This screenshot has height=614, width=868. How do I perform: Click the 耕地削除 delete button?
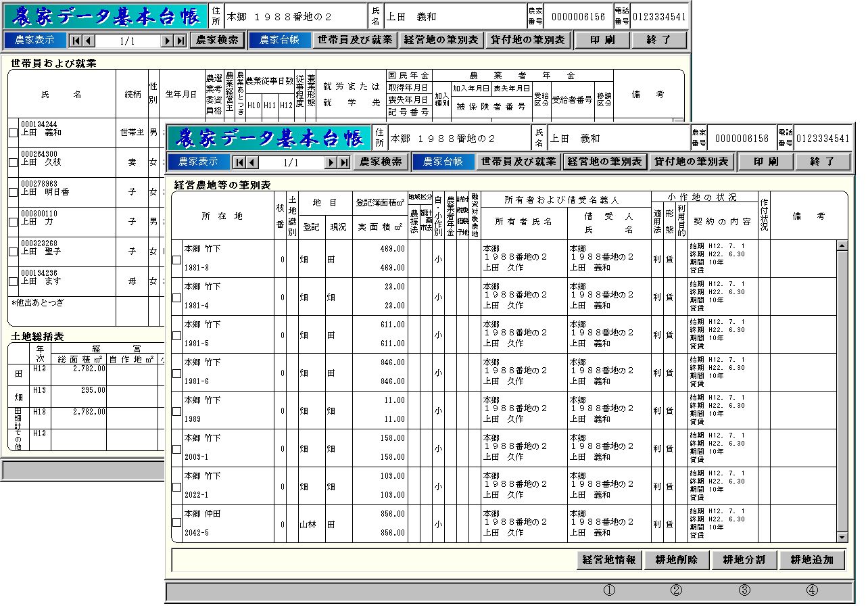tap(677, 560)
